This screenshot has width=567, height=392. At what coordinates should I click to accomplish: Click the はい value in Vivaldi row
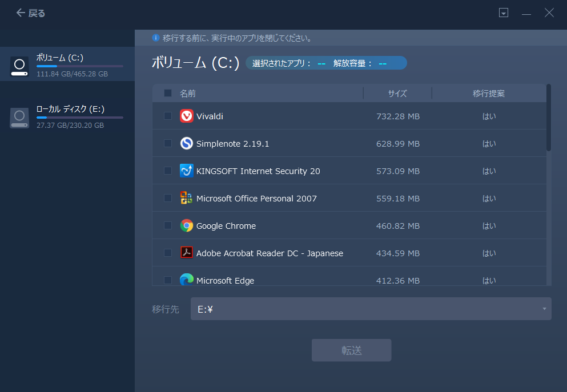489,116
